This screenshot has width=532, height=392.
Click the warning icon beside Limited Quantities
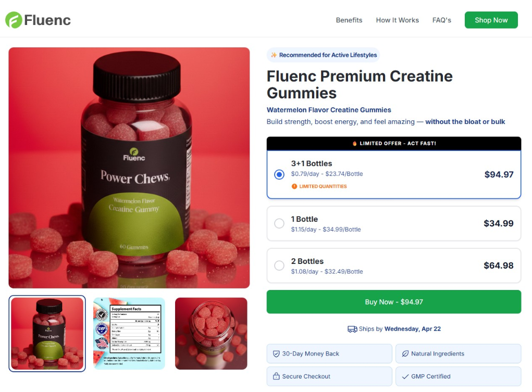click(293, 186)
